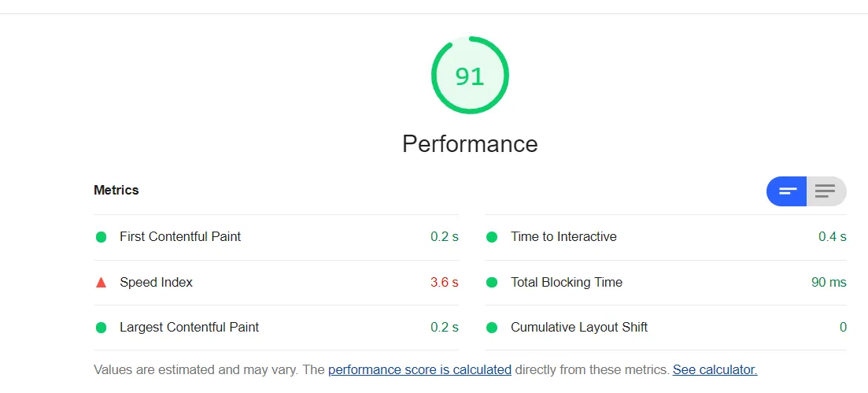Image resolution: width=868 pixels, height=393 pixels.
Task: Open the See calculator link
Action: point(715,369)
